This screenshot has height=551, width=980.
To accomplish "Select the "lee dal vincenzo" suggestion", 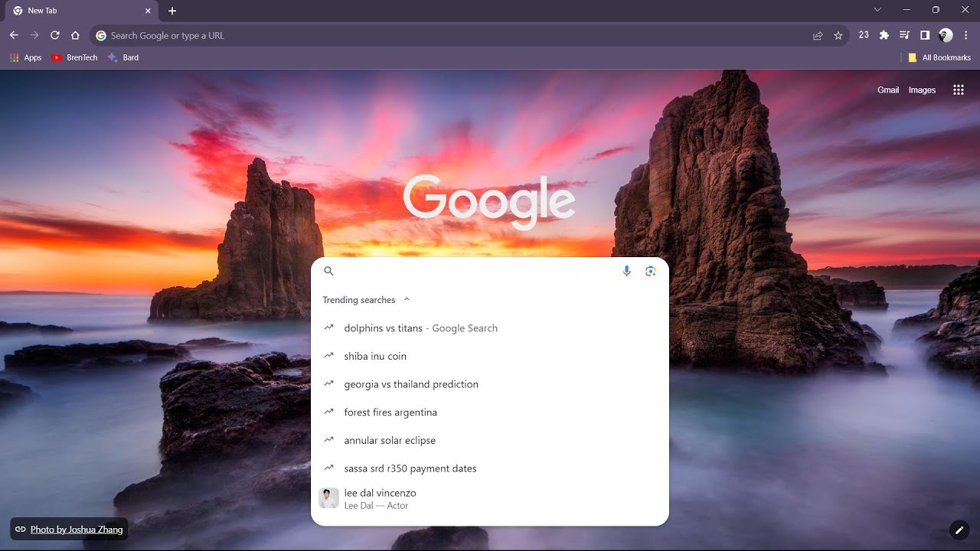I will [x=490, y=498].
